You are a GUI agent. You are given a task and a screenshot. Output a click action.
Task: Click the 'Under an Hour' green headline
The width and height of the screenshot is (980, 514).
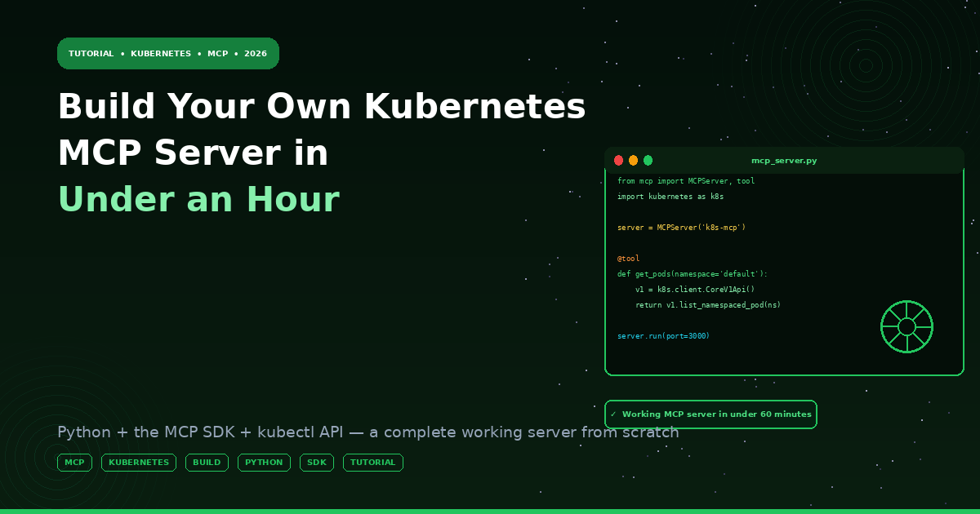click(198, 199)
